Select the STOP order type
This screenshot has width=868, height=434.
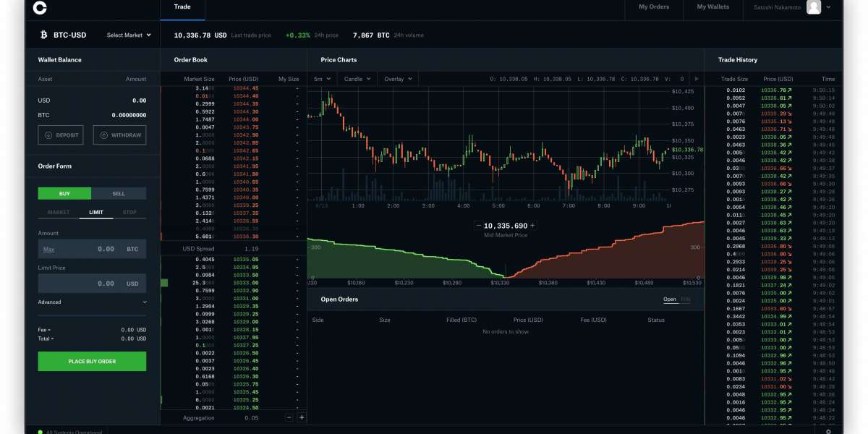(129, 213)
